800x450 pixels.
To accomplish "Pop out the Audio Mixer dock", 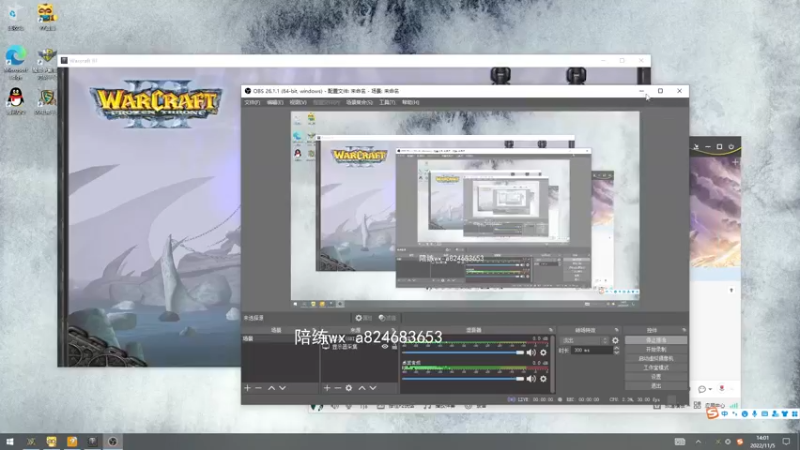I will point(551,330).
